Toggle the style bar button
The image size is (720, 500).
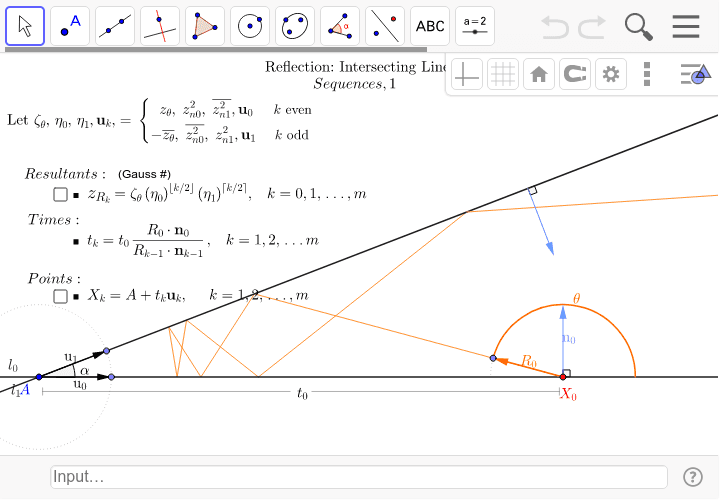click(695, 74)
